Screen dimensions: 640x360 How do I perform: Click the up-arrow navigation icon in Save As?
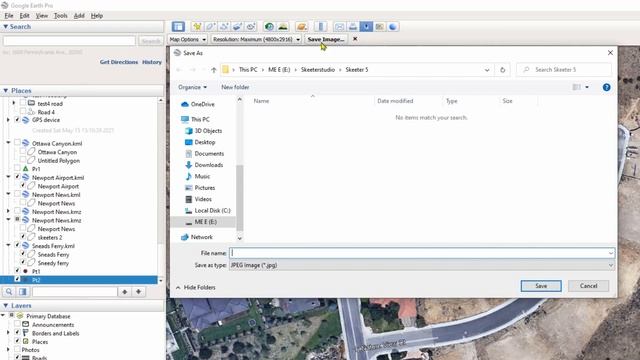click(x=213, y=70)
